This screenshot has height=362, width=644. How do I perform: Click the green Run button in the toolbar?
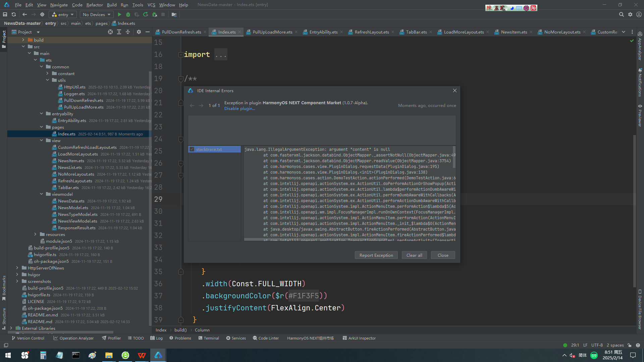pos(119,14)
